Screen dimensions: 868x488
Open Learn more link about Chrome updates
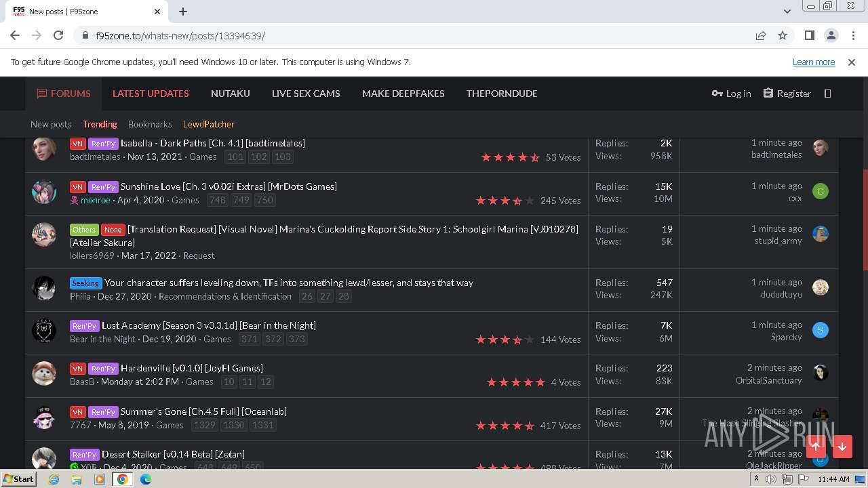pyautogui.click(x=814, y=62)
